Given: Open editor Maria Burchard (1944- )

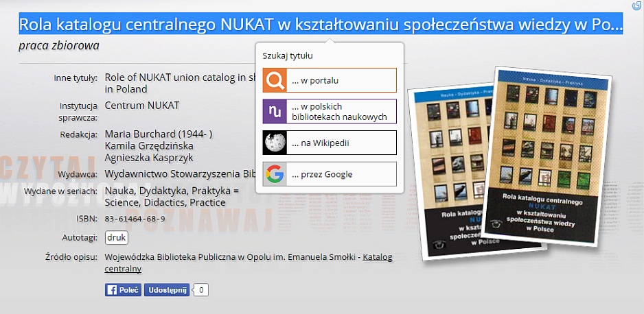Looking at the screenshot, I should (159, 134).
